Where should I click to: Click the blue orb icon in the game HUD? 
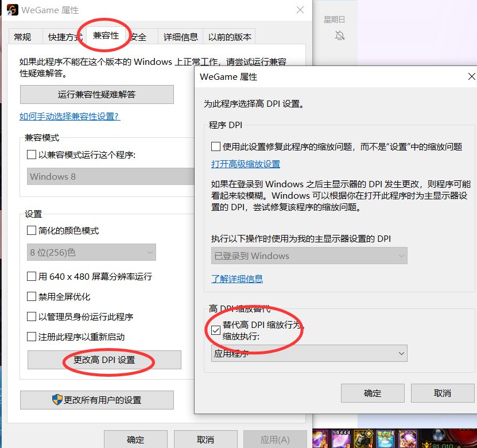[x=439, y=435]
